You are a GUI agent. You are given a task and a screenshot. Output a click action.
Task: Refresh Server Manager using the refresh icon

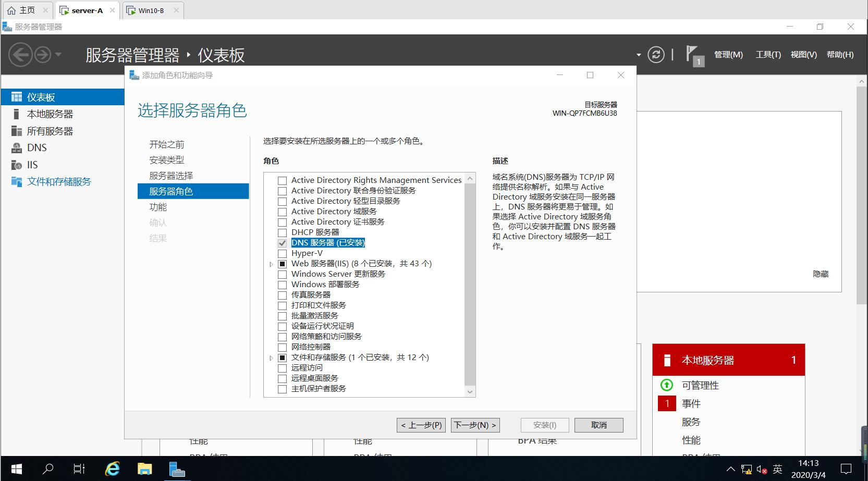click(x=656, y=54)
